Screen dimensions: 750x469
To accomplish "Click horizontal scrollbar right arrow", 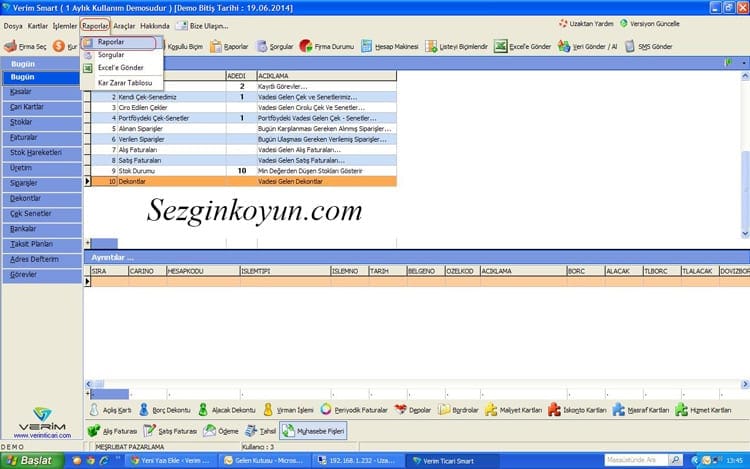I will 745,384.
